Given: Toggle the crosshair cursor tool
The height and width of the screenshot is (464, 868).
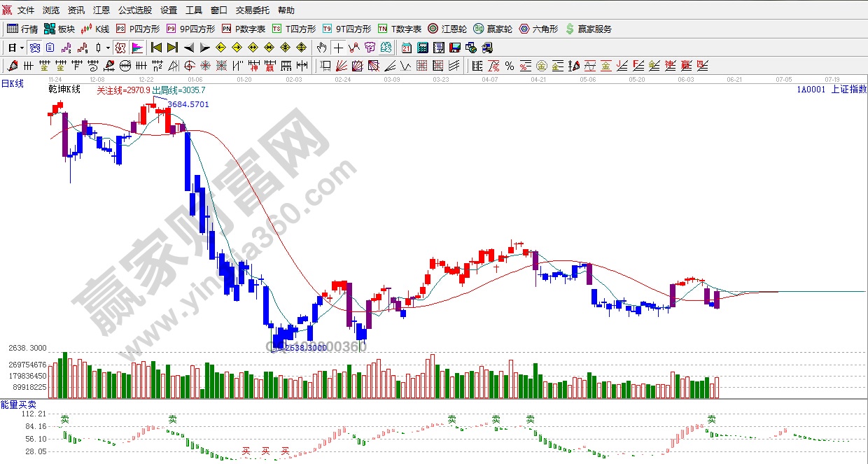Looking at the screenshot, I should click(338, 48).
